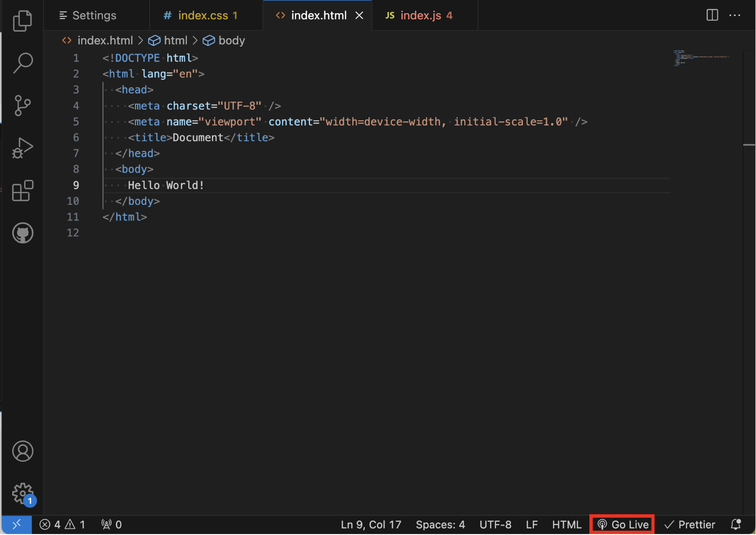Click the errors and warnings indicator
756x535 pixels.
coord(62,525)
